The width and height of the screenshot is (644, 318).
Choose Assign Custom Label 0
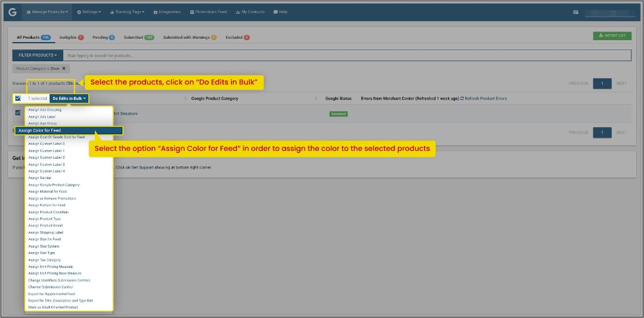tap(47, 144)
